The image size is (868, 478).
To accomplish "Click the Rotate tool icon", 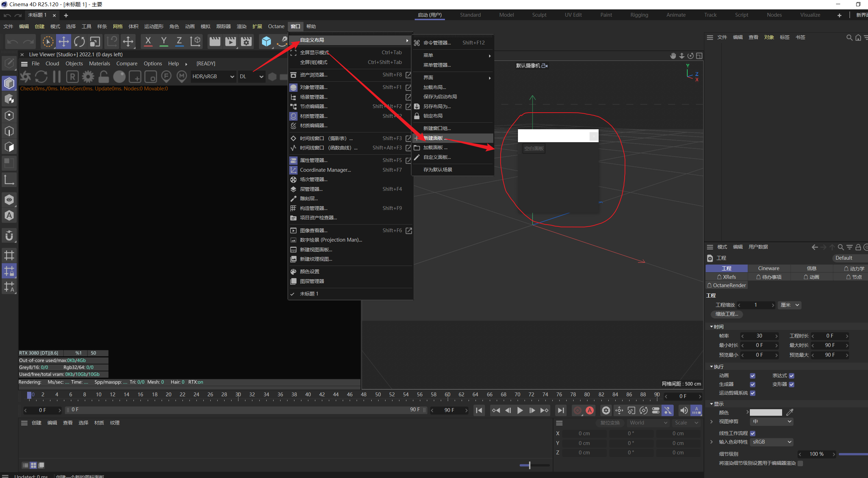I will click(79, 42).
